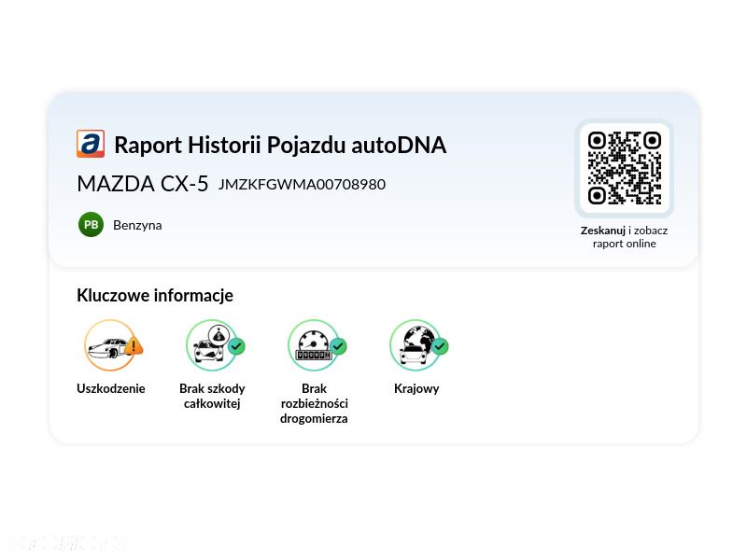
Task: Open the QR code for online report
Action: point(624,168)
